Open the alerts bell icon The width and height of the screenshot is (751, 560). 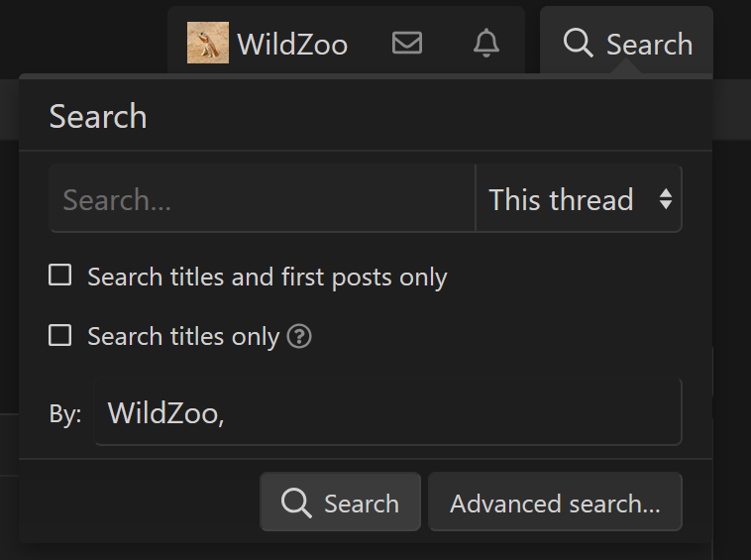coord(486,44)
